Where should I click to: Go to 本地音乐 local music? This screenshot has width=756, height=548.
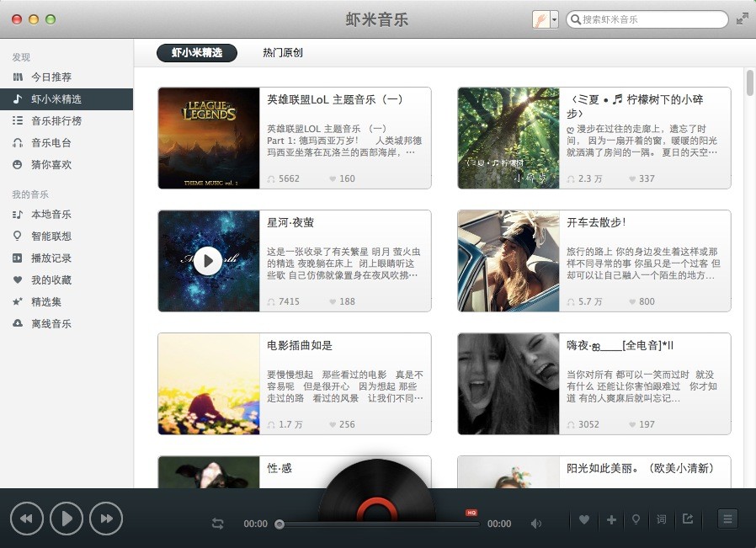coord(67,214)
